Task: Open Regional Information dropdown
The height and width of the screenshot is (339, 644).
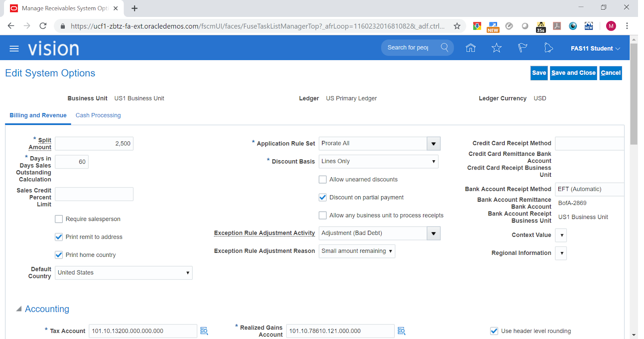Action: tap(561, 253)
